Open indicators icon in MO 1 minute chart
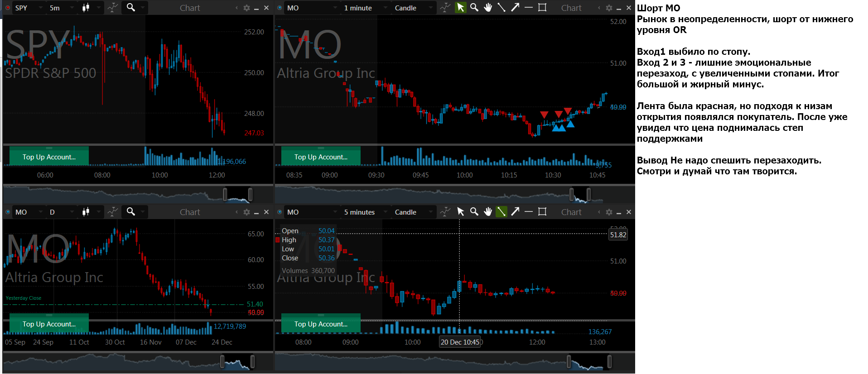Viewport: 868px width, 374px height. (x=445, y=8)
